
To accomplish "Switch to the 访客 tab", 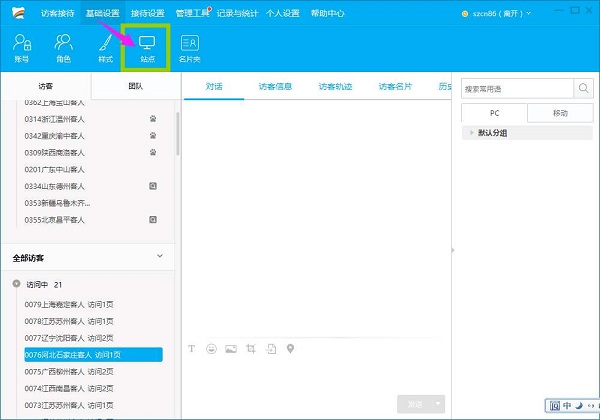I will (x=46, y=86).
